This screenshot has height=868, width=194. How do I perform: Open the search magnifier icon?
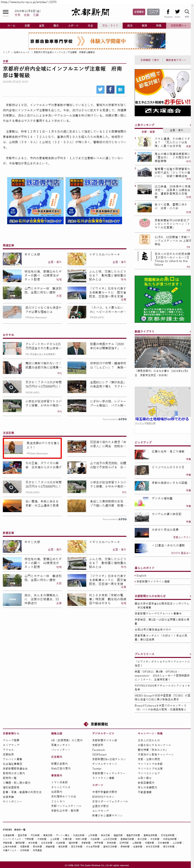[187, 12]
